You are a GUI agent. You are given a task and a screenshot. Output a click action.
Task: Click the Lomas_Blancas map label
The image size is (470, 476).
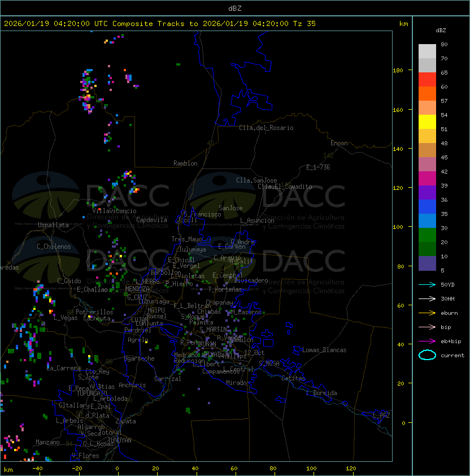pyautogui.click(x=324, y=350)
